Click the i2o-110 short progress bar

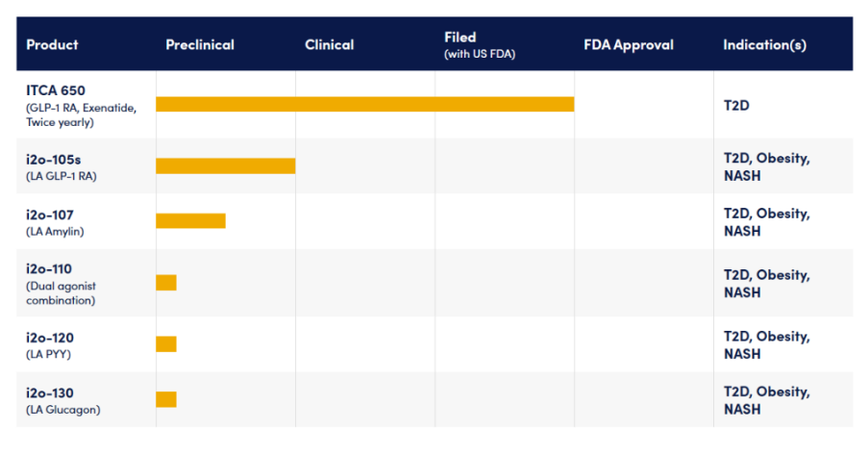[166, 283]
